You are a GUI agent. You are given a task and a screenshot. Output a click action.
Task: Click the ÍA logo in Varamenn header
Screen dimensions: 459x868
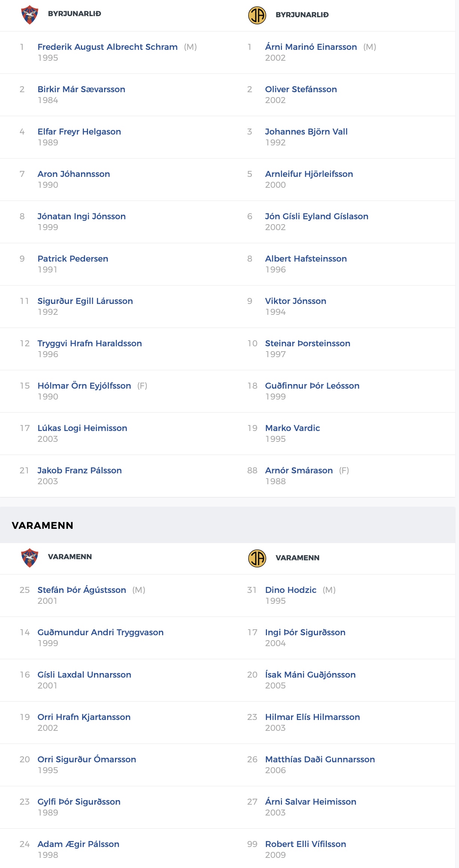tap(257, 558)
